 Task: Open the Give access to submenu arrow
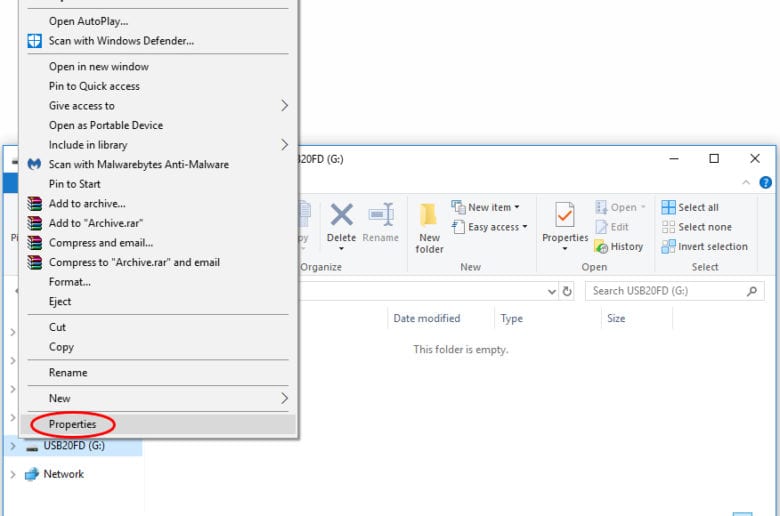[x=284, y=105]
